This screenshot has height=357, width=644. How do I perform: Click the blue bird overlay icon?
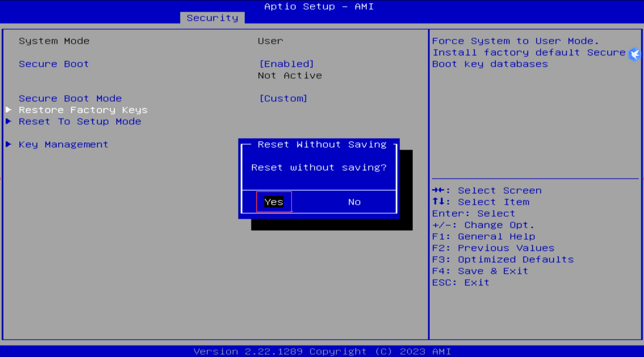point(635,54)
